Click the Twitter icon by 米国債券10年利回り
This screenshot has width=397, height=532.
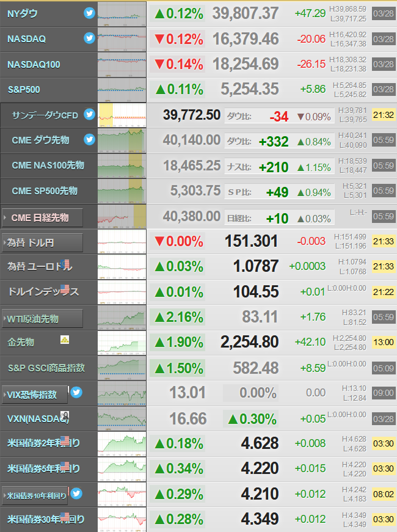click(76, 494)
